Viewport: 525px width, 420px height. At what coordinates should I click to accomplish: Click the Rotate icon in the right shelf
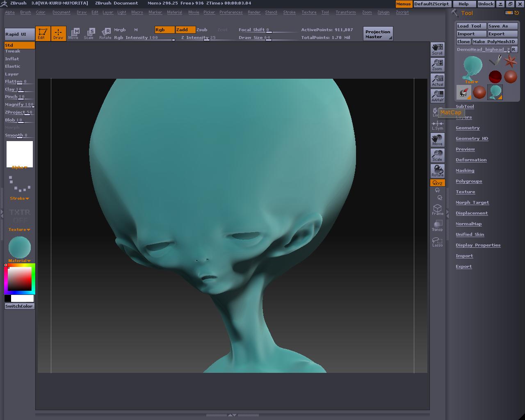point(437,171)
